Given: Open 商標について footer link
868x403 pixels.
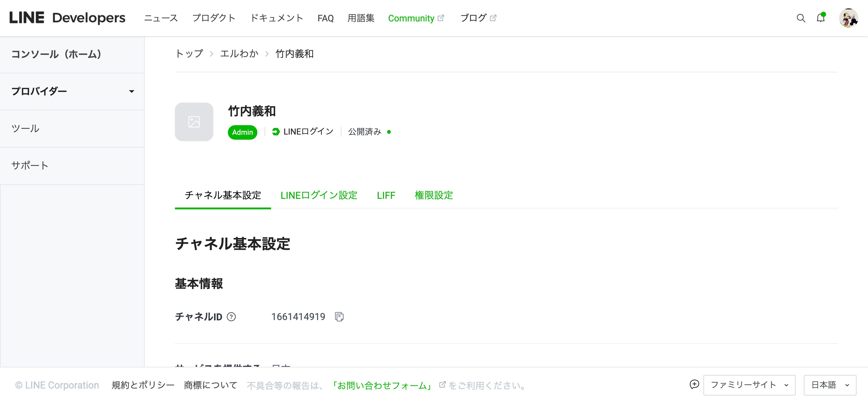Looking at the screenshot, I should [211, 385].
